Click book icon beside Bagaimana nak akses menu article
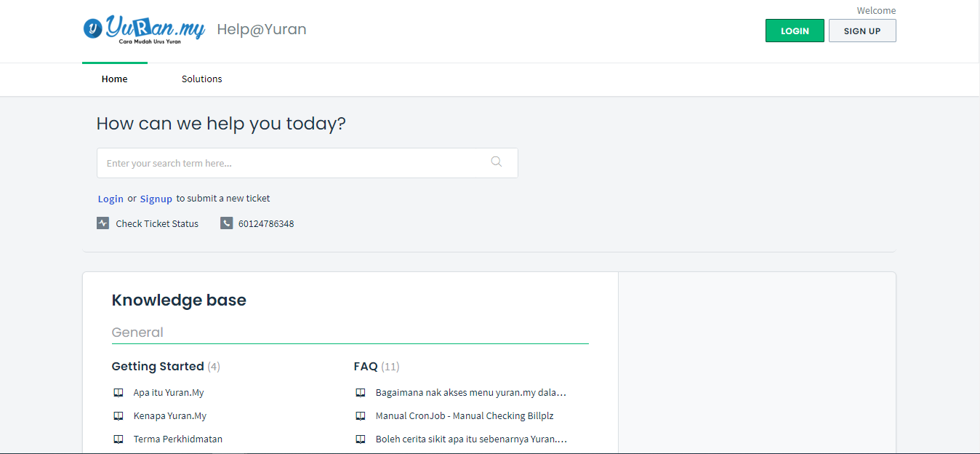Viewport: 980px width, 454px height. tap(361, 393)
